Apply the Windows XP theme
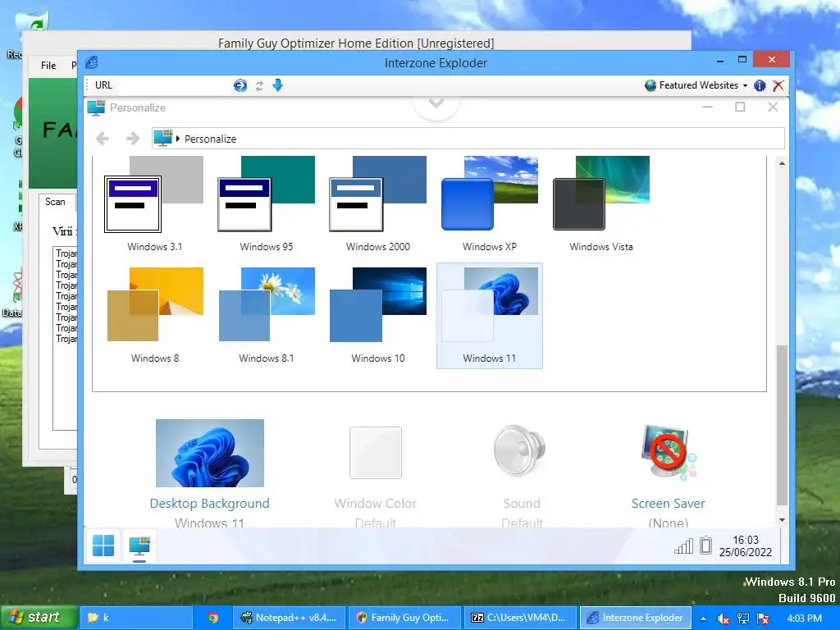Screen dimensions: 840x630 click(x=489, y=203)
